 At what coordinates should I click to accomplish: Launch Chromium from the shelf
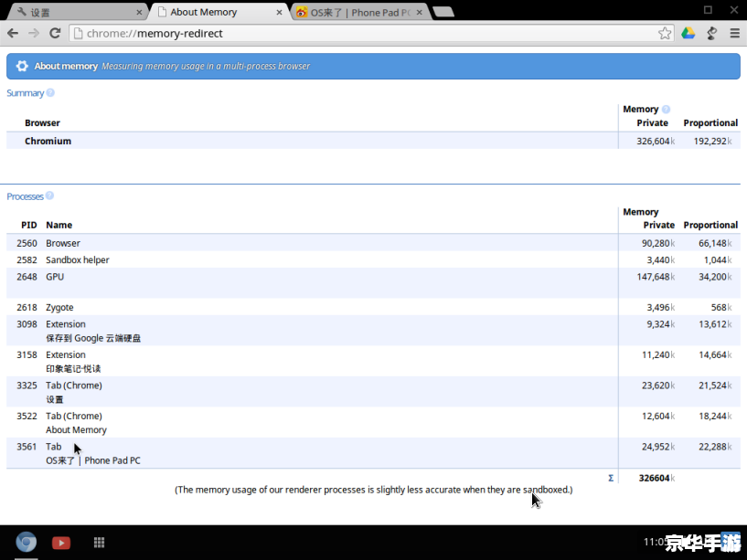[27, 542]
